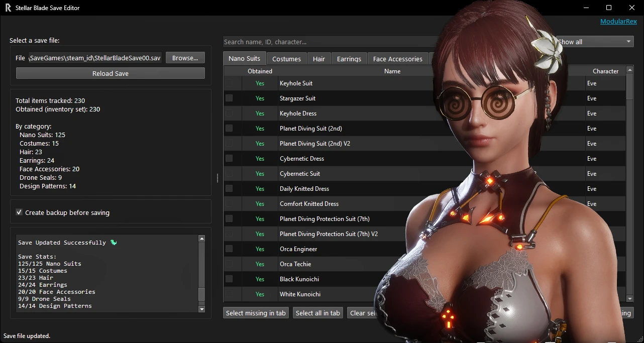Click 'Save Updated Successfully' in the log
Image resolution: width=644 pixels, height=343 pixels.
(x=62, y=243)
